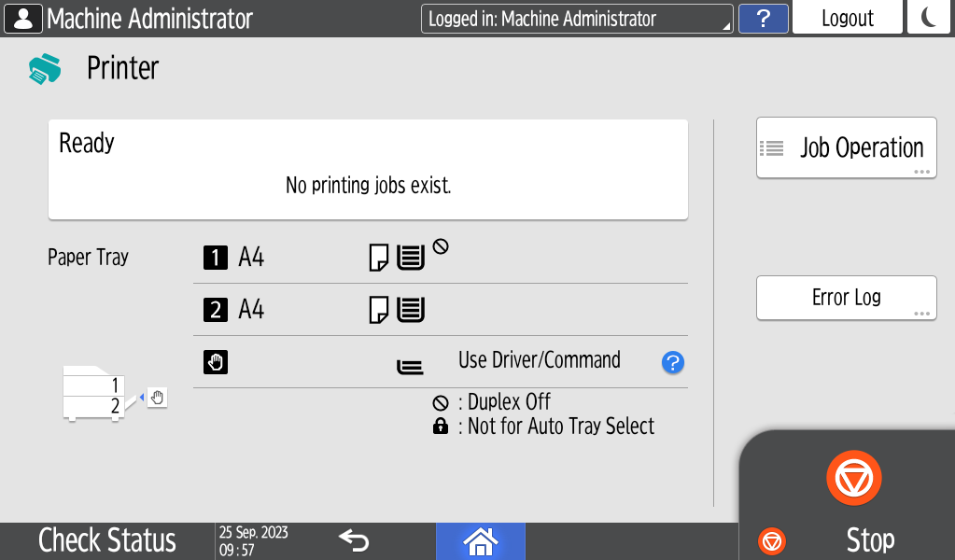Screen dimensions: 955x560
Task: Open the Job Operation menu
Action: coord(846,147)
